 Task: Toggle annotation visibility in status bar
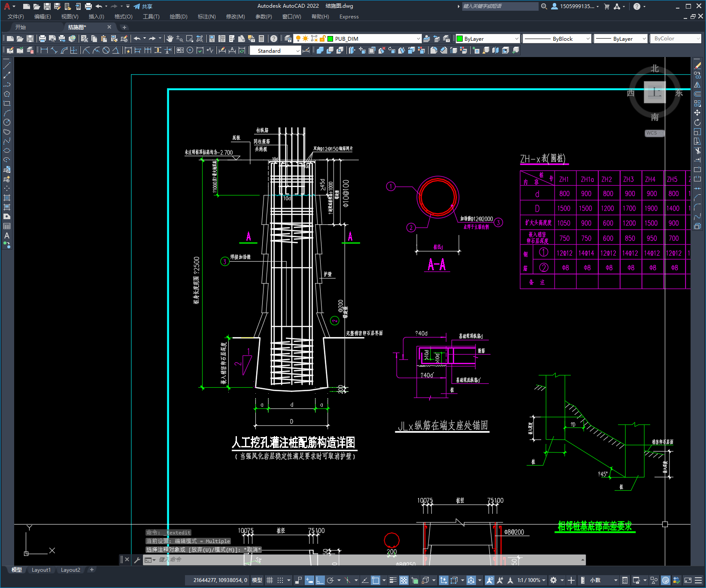click(490, 580)
